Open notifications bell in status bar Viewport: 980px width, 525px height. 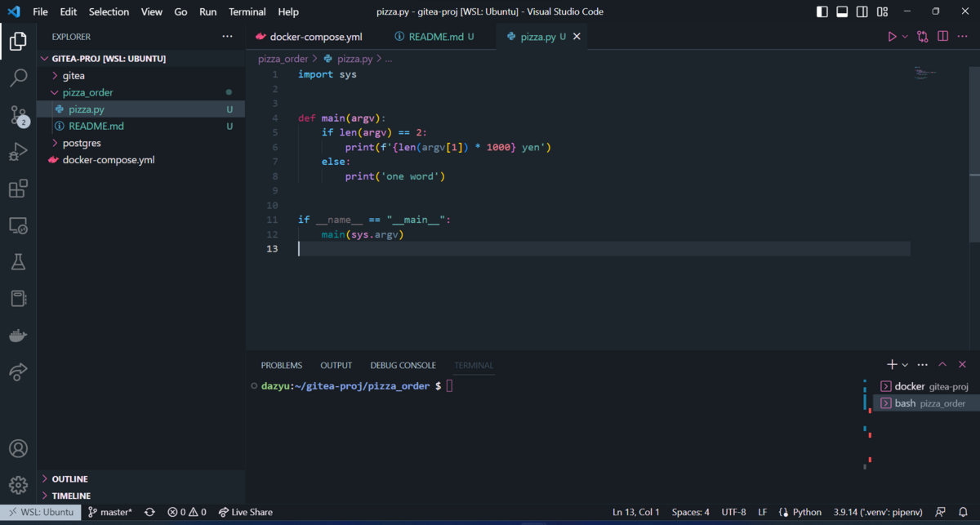point(963,512)
